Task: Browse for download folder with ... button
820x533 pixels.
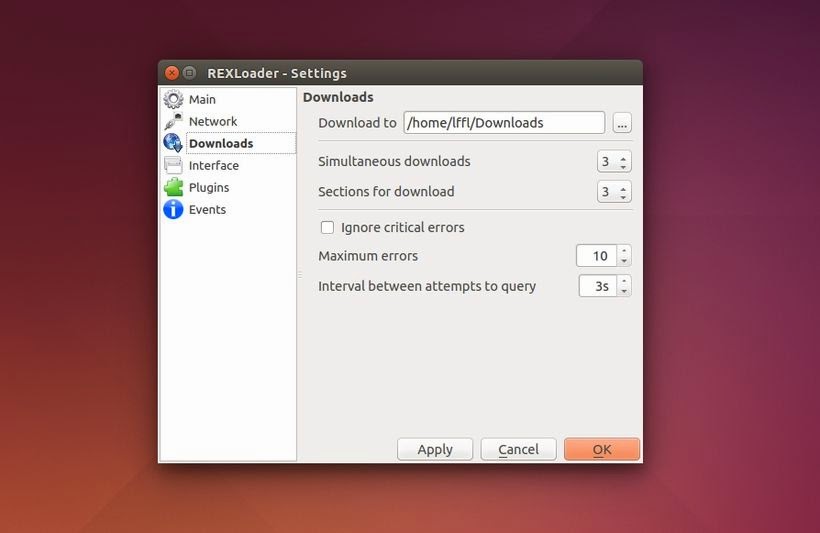Action: pos(622,123)
